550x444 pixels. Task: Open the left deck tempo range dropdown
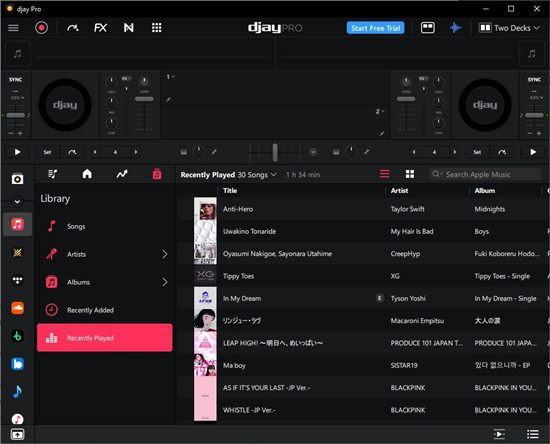coord(18,97)
